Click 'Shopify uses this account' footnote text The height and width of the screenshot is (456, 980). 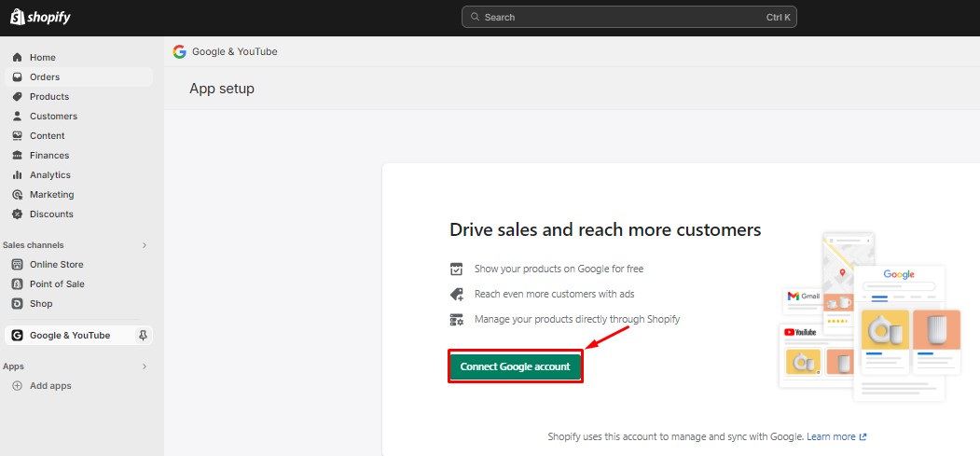676,436
